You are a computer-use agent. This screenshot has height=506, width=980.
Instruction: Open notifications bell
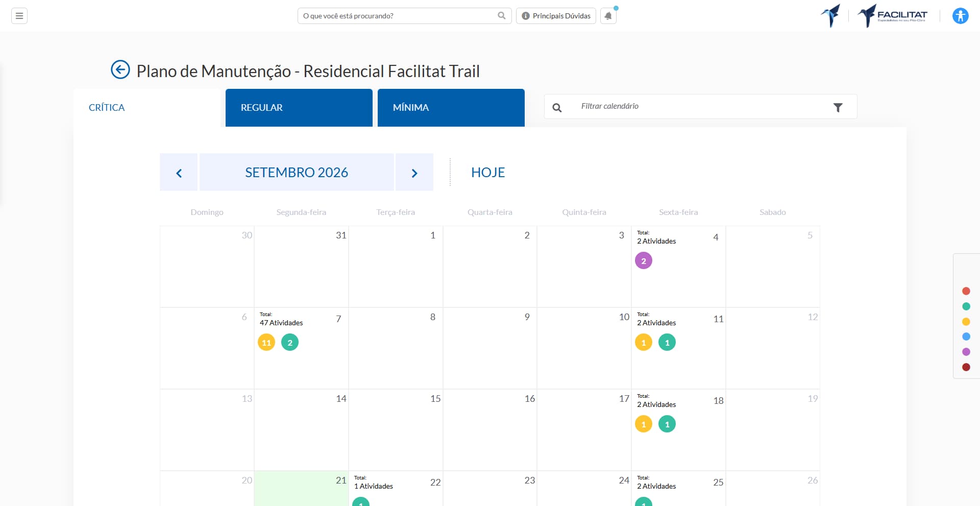[608, 16]
